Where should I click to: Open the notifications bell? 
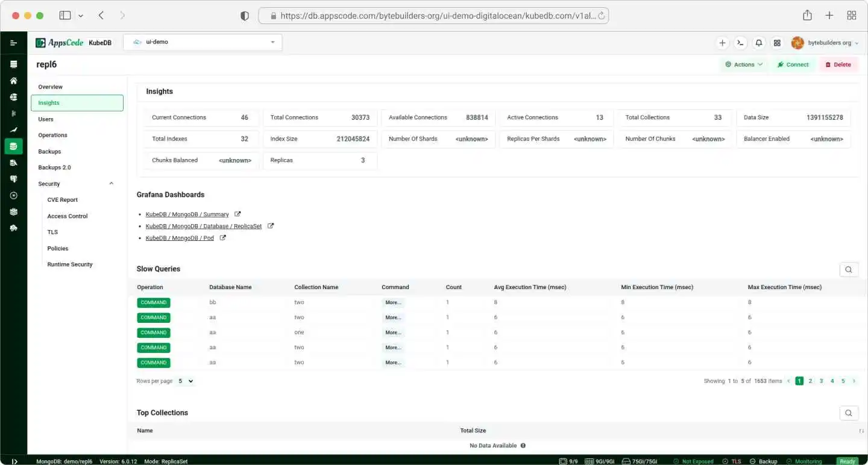click(759, 43)
